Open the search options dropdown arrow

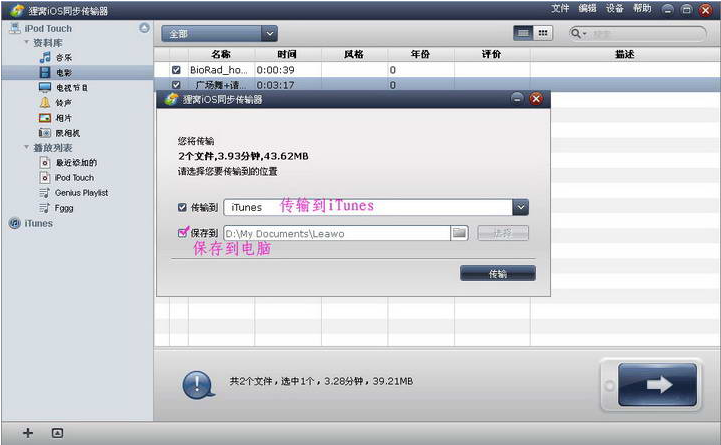(585, 34)
